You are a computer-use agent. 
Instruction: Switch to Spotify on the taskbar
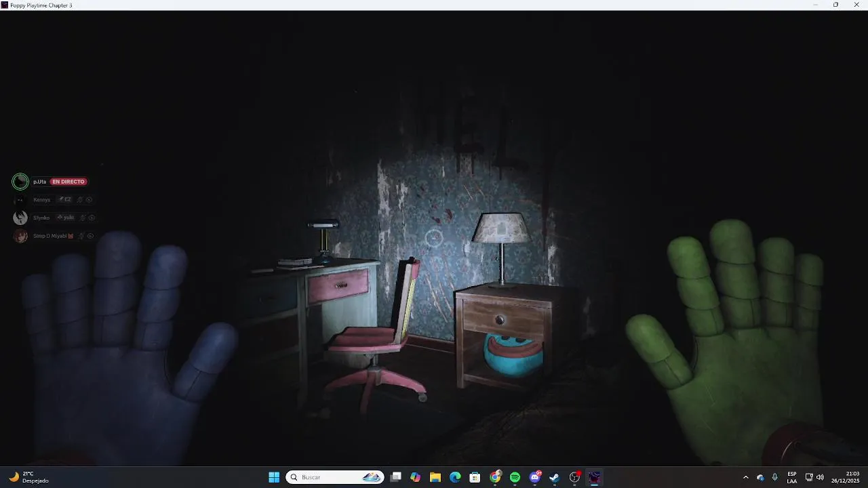click(x=515, y=477)
